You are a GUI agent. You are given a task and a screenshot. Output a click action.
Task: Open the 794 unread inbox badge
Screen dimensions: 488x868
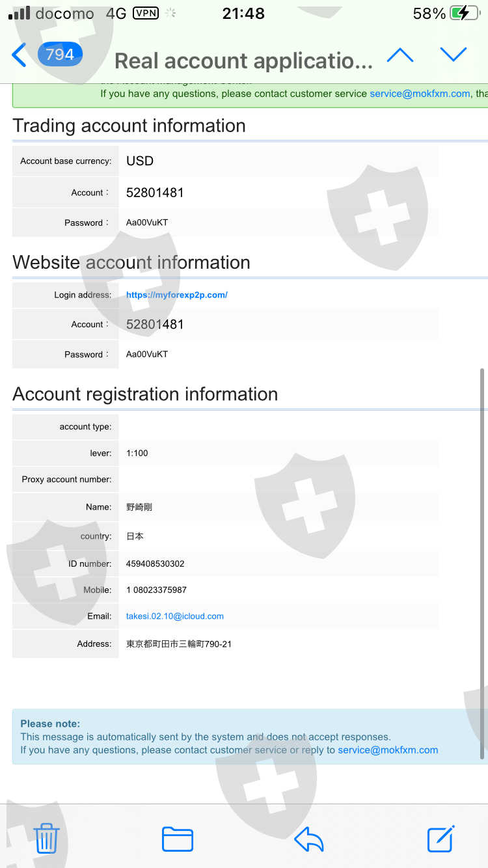coord(59,54)
